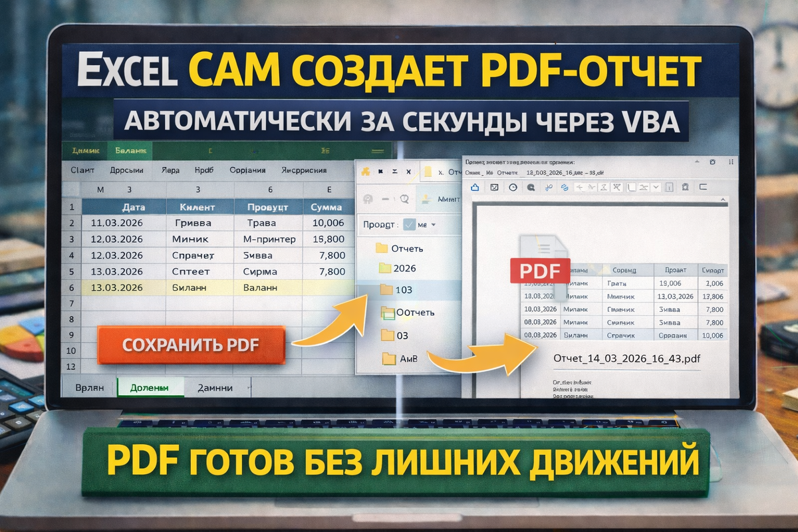
Task: Switch to the Замнни sheet tab
Action: pyautogui.click(x=214, y=388)
